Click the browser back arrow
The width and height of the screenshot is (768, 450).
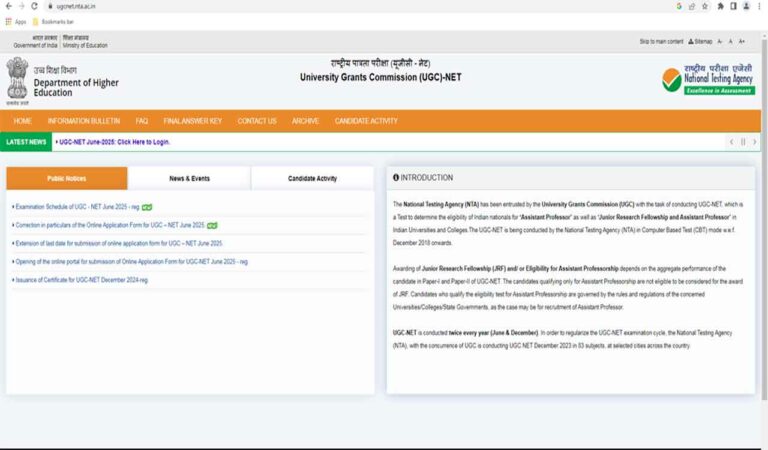(x=8, y=6)
